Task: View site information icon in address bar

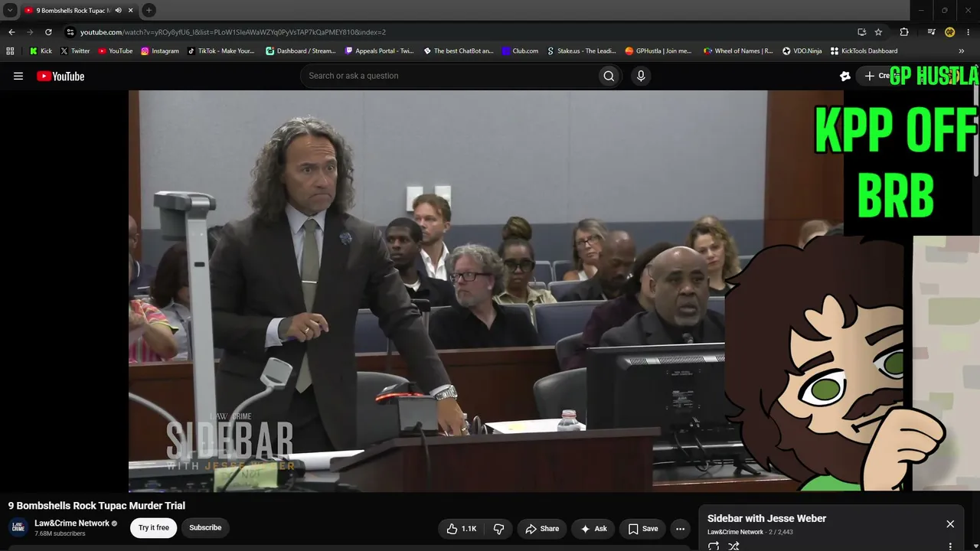Action: point(70,32)
